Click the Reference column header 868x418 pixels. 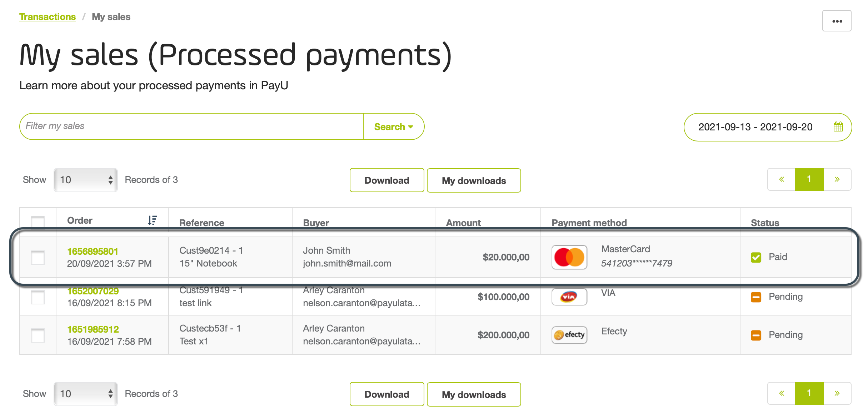coord(202,223)
